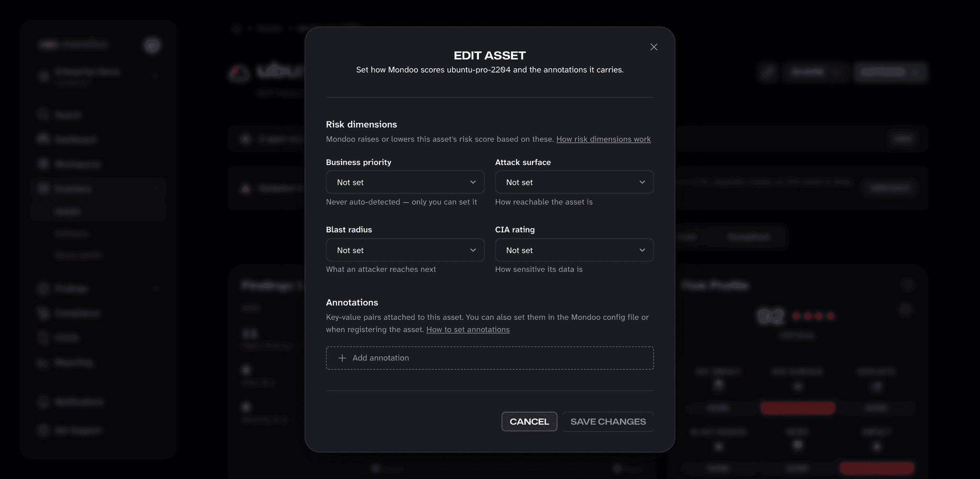The width and height of the screenshot is (980, 479).
Task: Close the Edit Asset dialog with X
Action: (x=654, y=47)
